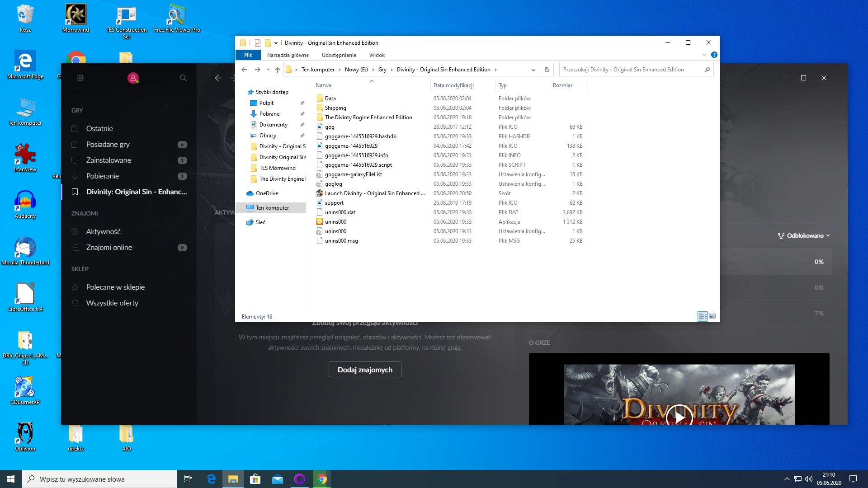The width and height of the screenshot is (868, 488).
Task: Select OneDrive in navigation pane
Action: [x=267, y=193]
